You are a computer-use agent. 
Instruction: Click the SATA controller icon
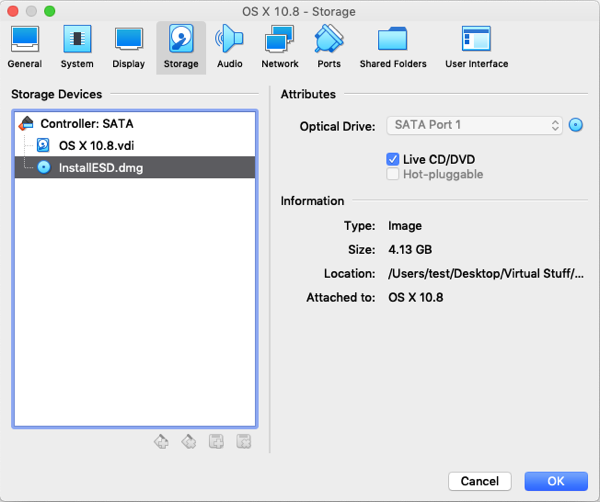tap(26, 124)
